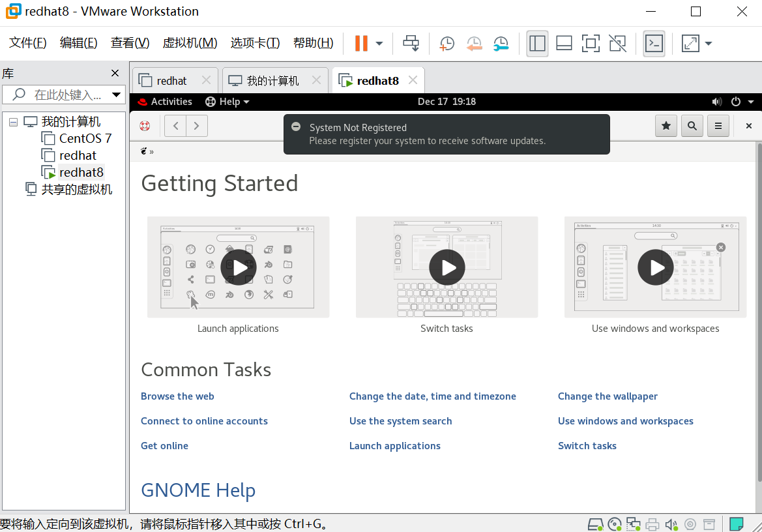762x532 pixels.
Task: Click the clock Dec 17 19:18
Action: click(x=447, y=102)
